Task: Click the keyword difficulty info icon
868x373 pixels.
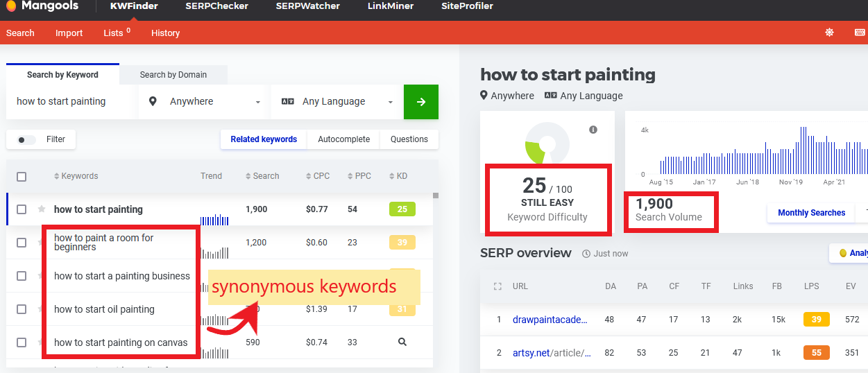Action: point(593,130)
